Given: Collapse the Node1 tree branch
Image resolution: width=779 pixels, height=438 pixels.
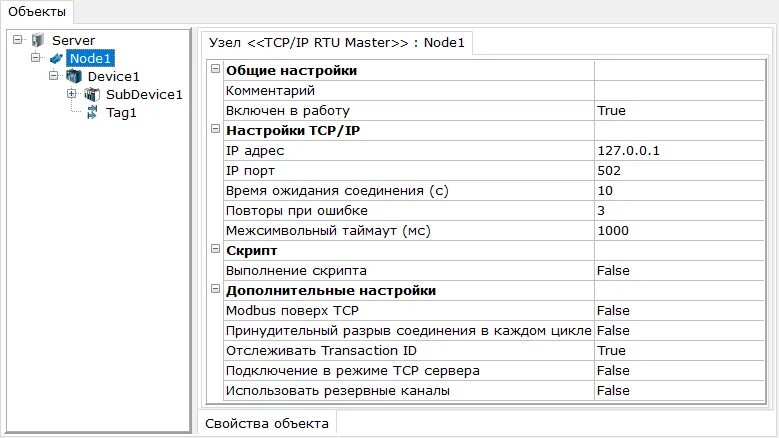Looking at the screenshot, I should pos(35,58).
